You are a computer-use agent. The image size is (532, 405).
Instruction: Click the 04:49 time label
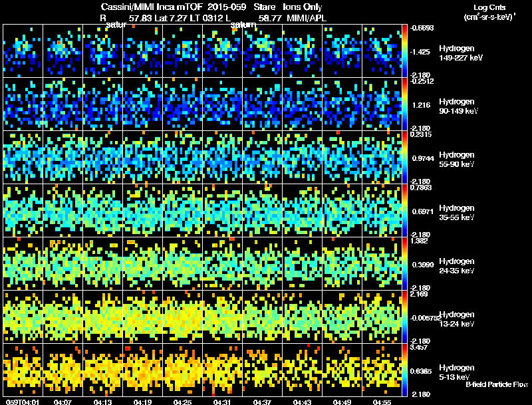[342, 402]
